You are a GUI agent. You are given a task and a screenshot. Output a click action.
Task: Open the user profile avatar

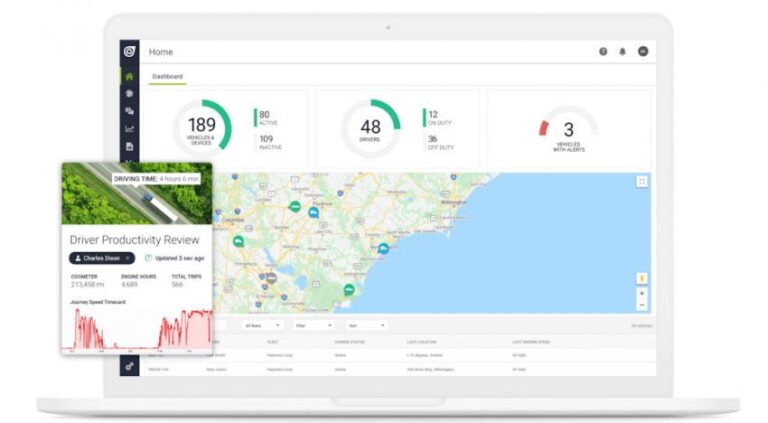643,51
